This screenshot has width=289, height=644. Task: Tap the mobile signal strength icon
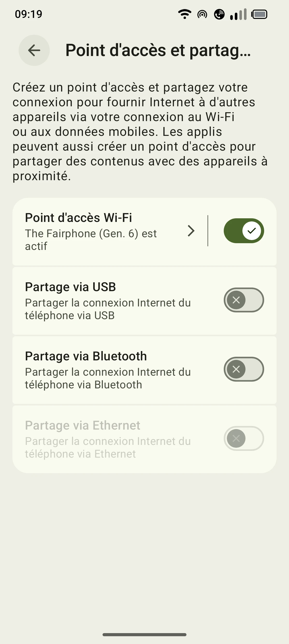[x=238, y=15]
